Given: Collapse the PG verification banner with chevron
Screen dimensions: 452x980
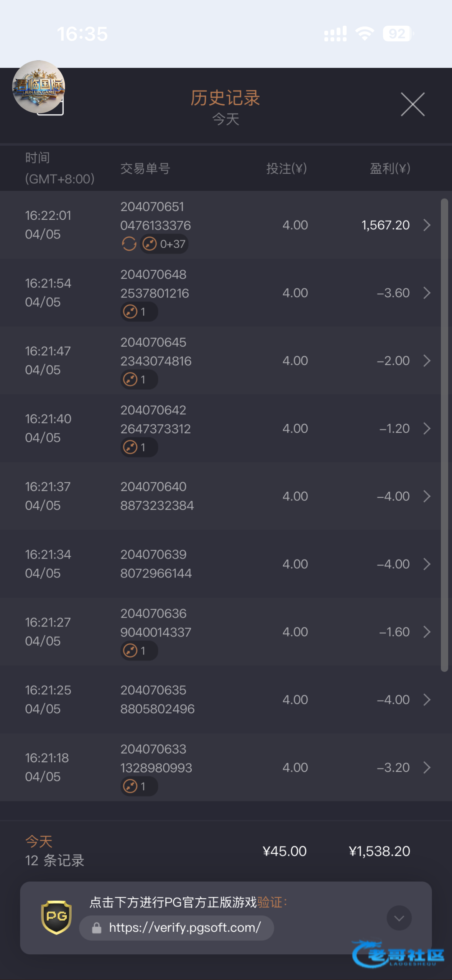Looking at the screenshot, I should pos(399,918).
